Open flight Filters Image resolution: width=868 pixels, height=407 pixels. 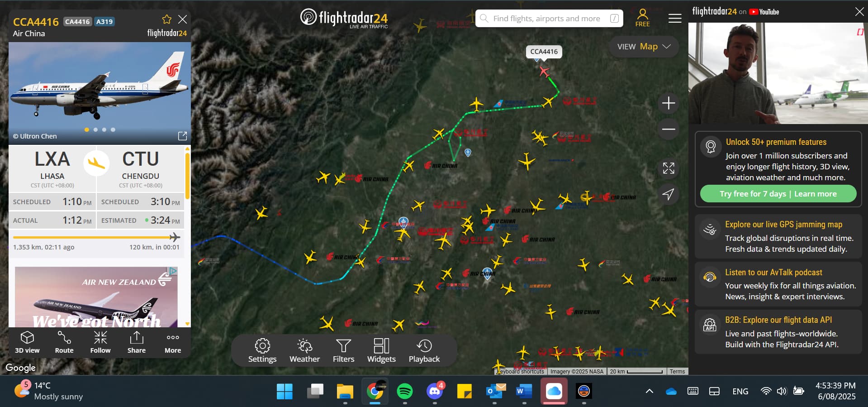coord(343,351)
